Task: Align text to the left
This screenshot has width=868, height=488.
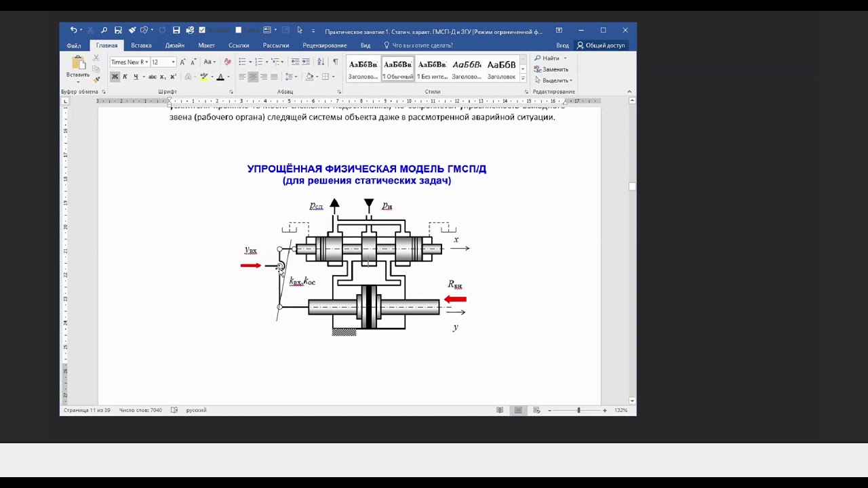Action: (x=242, y=77)
